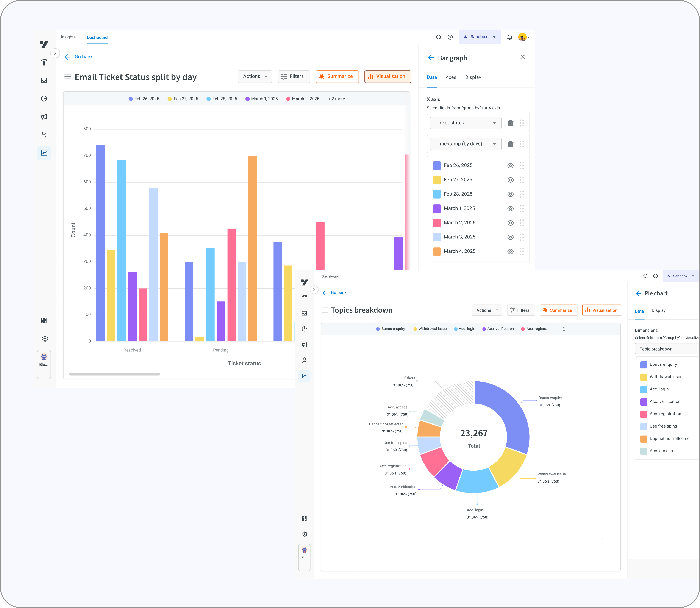
Task: Click the Feb 28, 2025 color swatch
Action: (437, 194)
